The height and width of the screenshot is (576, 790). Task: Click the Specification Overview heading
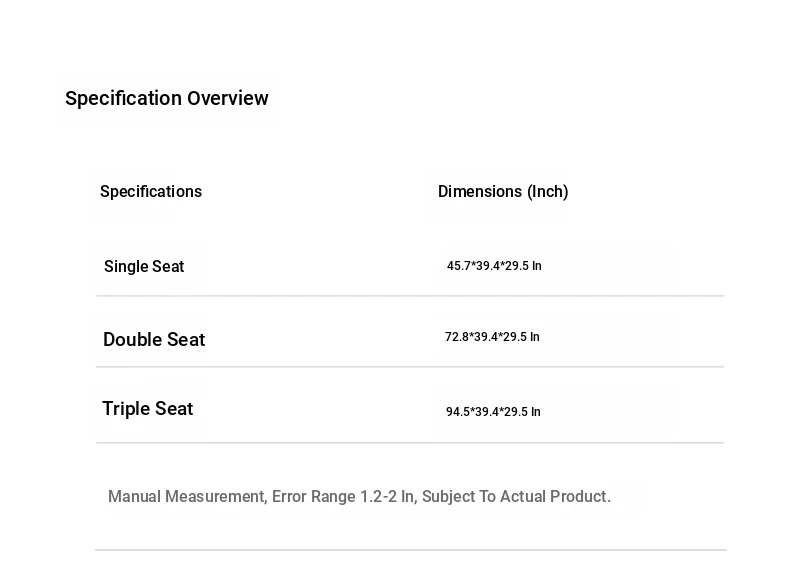tap(166, 98)
